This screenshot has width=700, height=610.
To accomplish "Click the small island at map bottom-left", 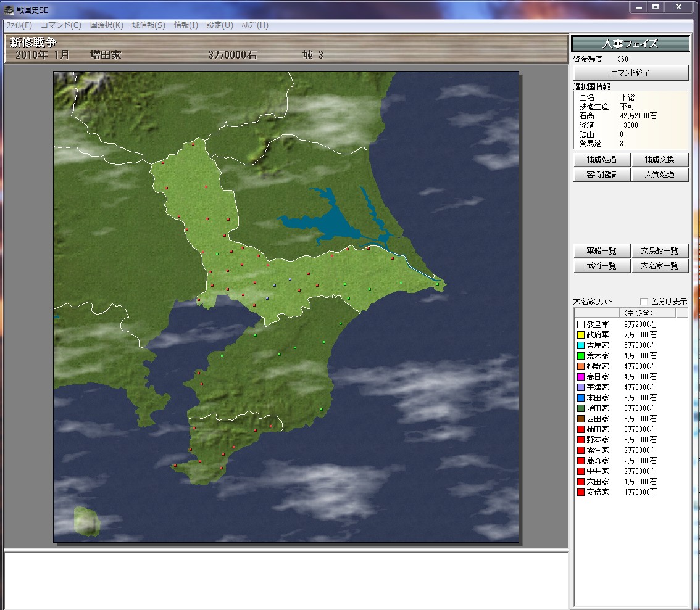I will (86, 520).
